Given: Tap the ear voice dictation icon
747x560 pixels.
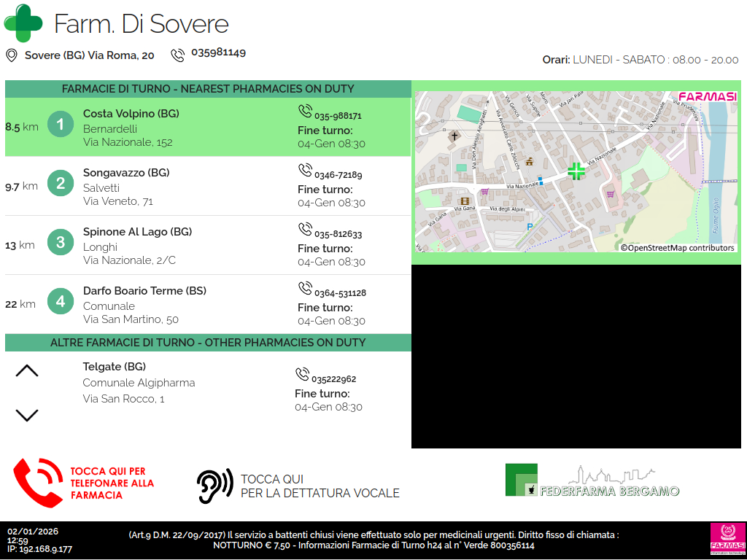Looking at the screenshot, I should 214,486.
